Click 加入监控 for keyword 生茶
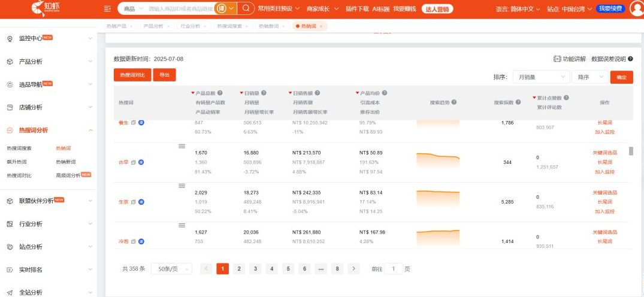The image size is (644, 297). [604, 211]
